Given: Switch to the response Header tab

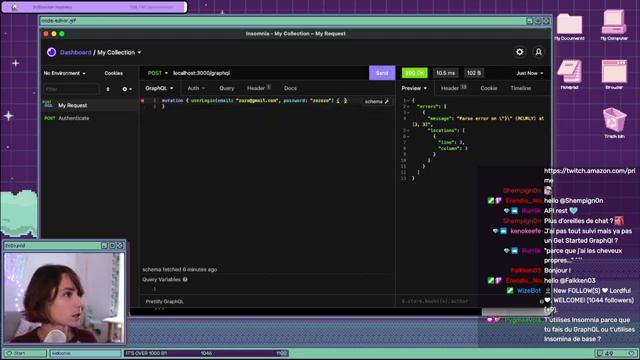Looking at the screenshot, I should point(453,88).
